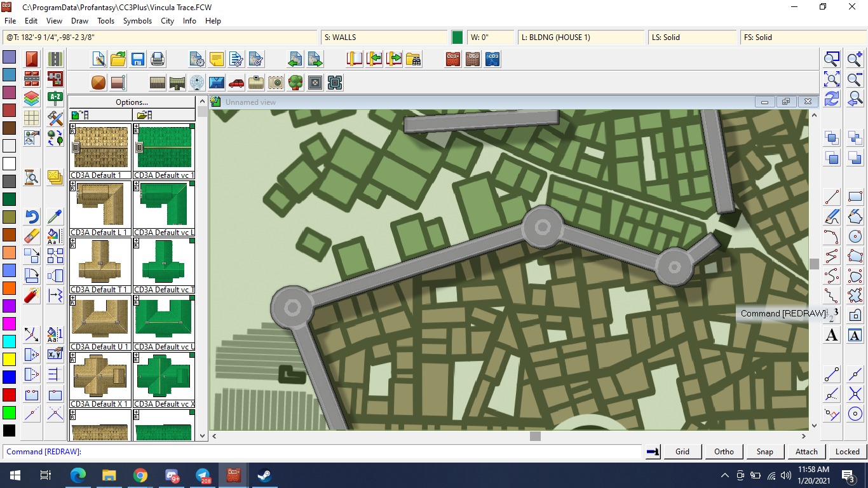Select the blue CD3 toolbar set icon
This screenshot has height=488, width=868.
click(x=492, y=60)
